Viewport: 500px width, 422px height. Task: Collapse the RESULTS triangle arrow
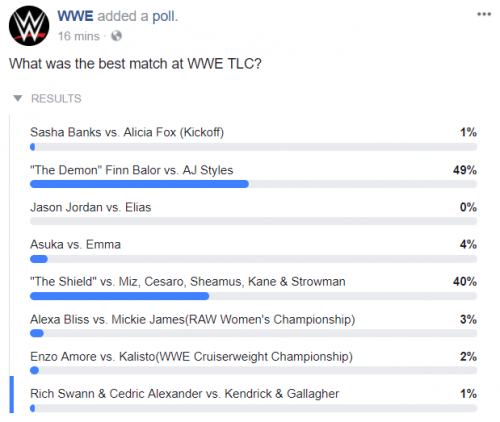[x=18, y=98]
